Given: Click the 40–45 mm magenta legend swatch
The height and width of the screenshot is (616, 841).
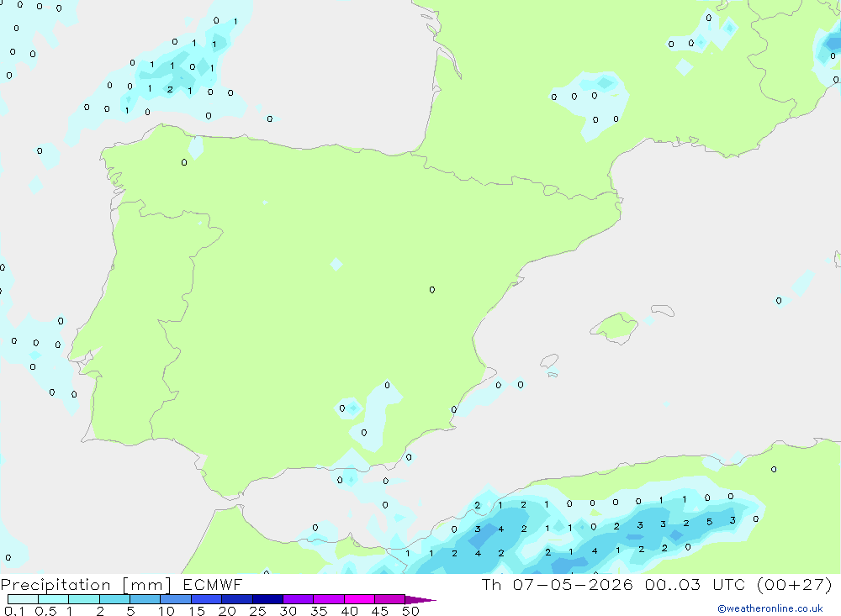Looking at the screenshot, I should (x=359, y=599).
